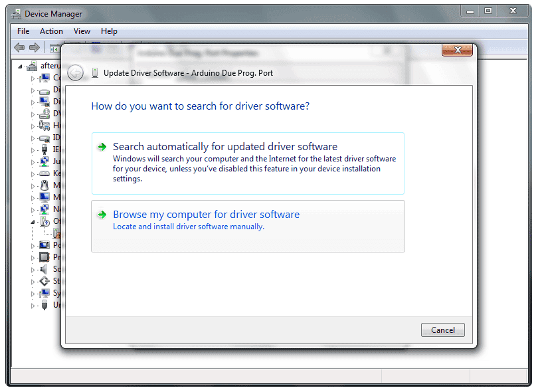The image size is (538, 392).
Task: Click the Device Manager toolbar forward arrow
Action: pyautogui.click(x=34, y=48)
